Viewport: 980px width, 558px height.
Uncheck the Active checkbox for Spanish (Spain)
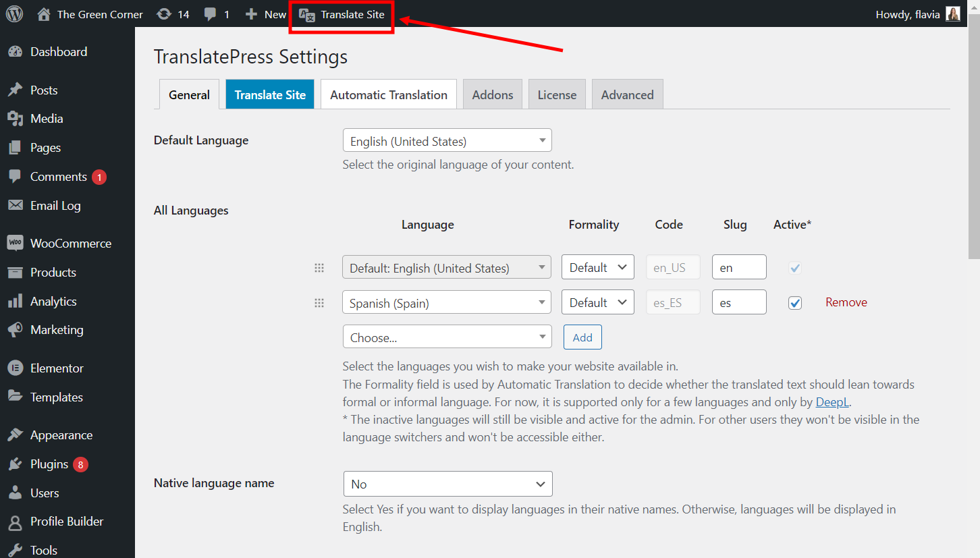(794, 303)
